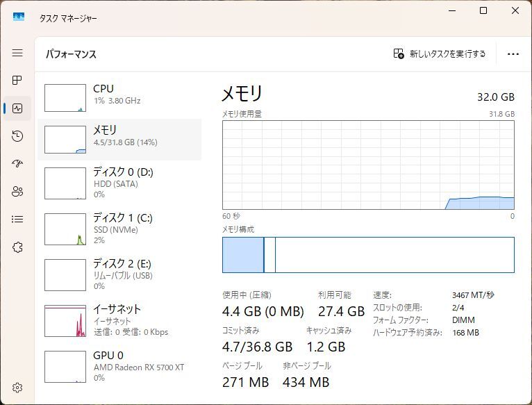Viewport: 532px width, 405px height.
Task: Click the メモリ構成 composition bar
Action: (368, 255)
